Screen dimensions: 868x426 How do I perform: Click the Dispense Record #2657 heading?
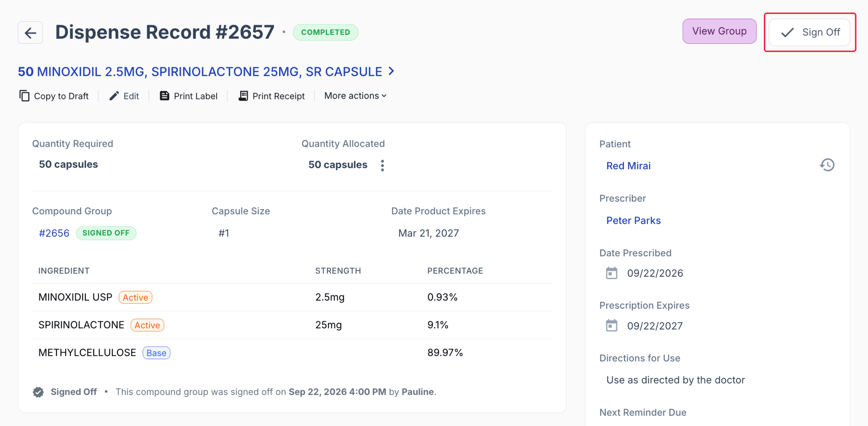point(165,32)
